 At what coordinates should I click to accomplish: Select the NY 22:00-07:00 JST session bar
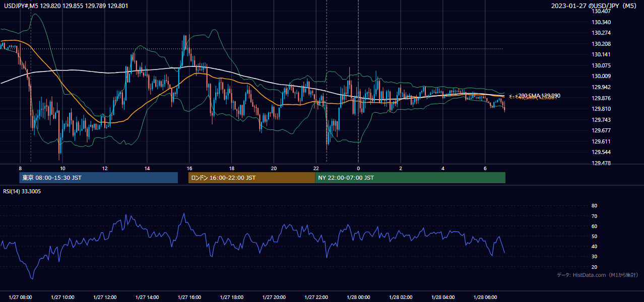410,178
